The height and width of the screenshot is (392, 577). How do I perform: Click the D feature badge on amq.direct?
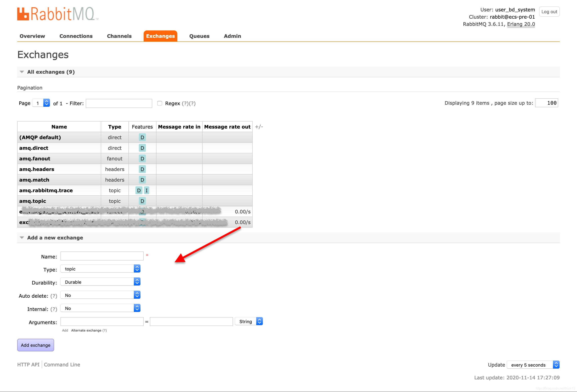click(142, 148)
